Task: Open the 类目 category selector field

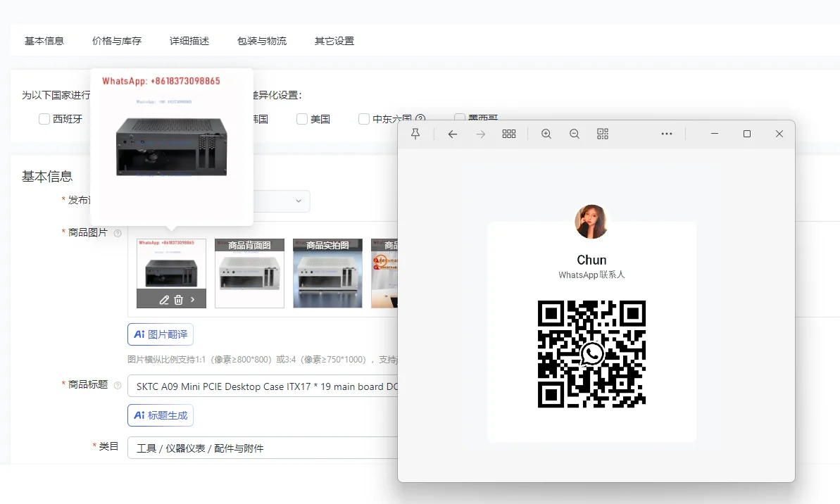Action: pos(262,448)
